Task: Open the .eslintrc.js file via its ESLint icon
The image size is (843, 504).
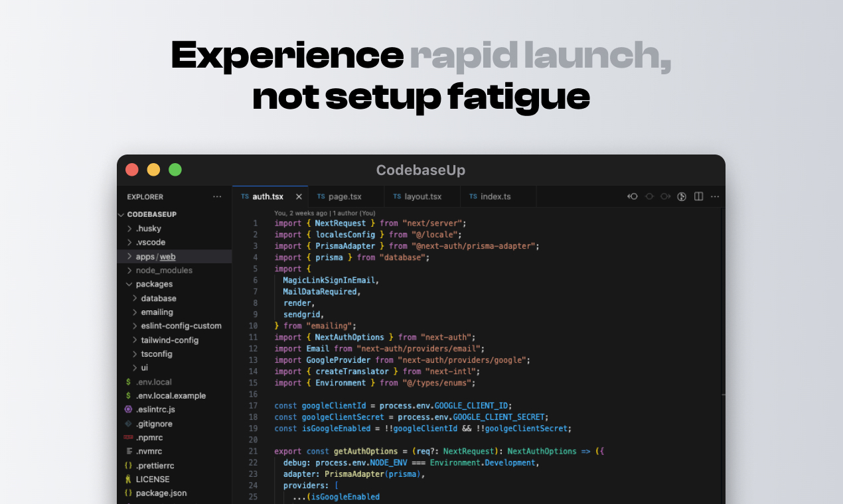Action: [128, 409]
